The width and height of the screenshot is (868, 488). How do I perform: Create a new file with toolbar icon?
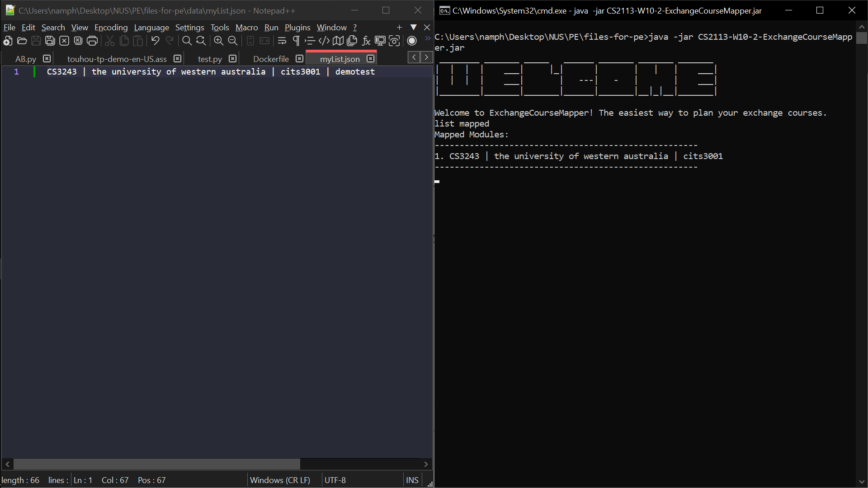(x=8, y=41)
